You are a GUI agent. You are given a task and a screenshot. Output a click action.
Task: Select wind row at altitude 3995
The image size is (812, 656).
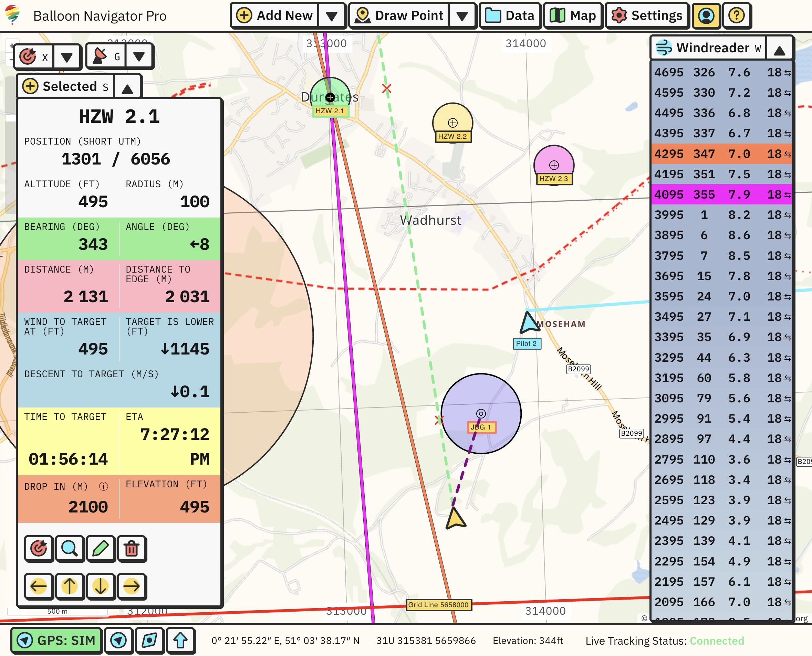721,215
